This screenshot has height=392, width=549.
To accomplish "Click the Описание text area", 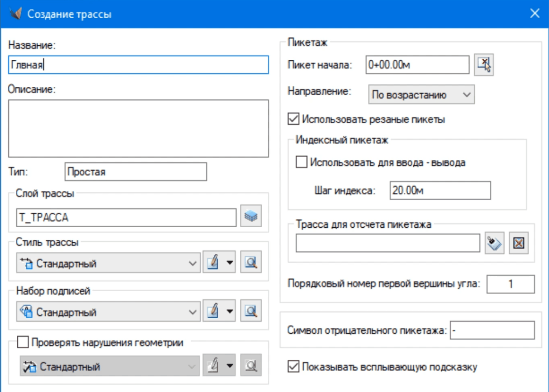I will 139,128.
